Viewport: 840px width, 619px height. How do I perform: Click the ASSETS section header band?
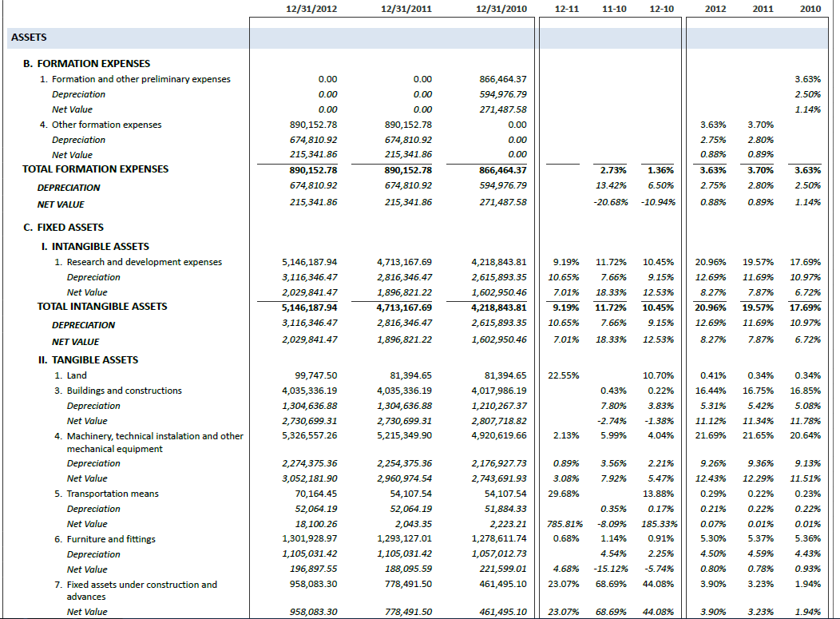(x=30, y=38)
